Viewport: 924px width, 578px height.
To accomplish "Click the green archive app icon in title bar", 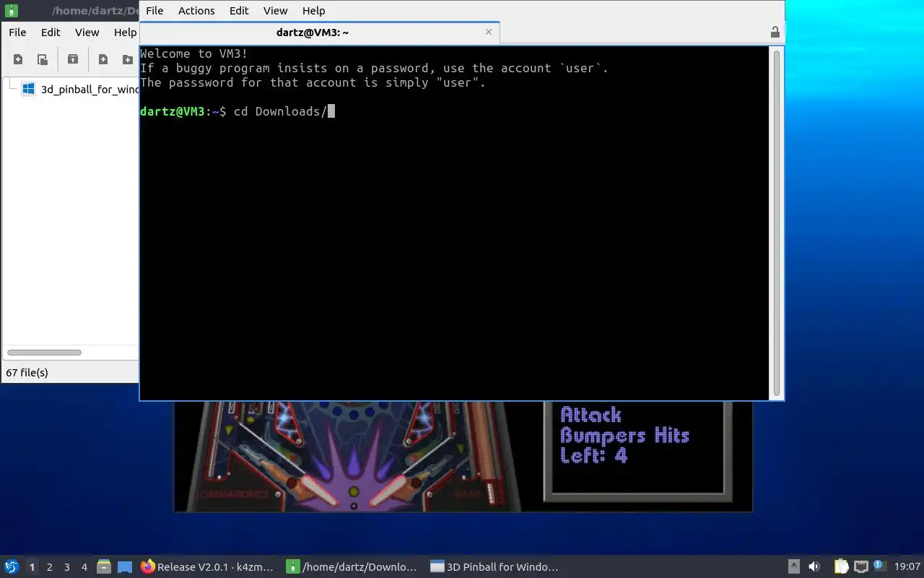I will tap(11, 11).
